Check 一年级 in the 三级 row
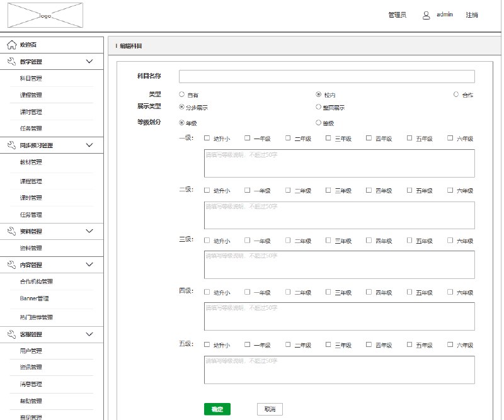Viewport: 504px width, 420px height. (247, 241)
